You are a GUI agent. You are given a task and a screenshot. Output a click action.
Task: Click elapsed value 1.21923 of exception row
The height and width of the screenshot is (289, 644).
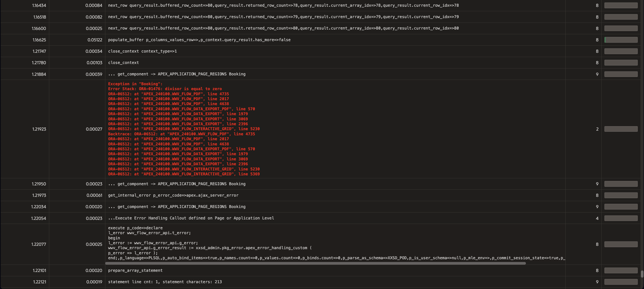pos(39,129)
